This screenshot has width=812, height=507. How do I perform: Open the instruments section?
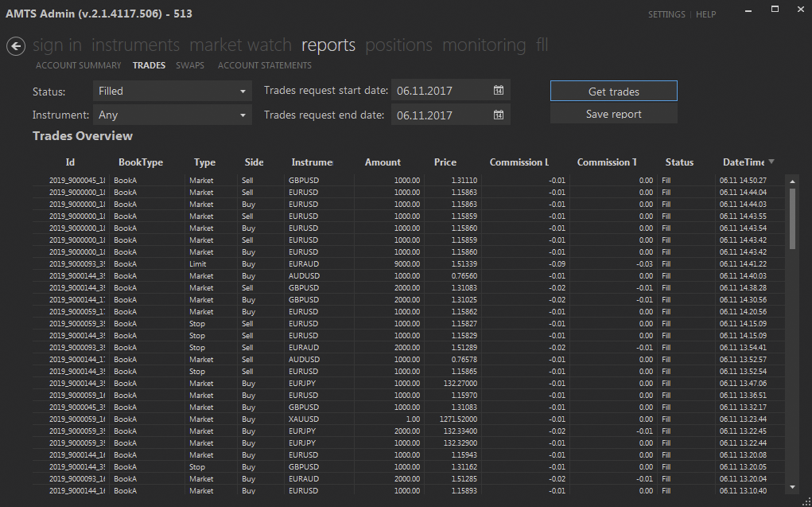coord(135,45)
